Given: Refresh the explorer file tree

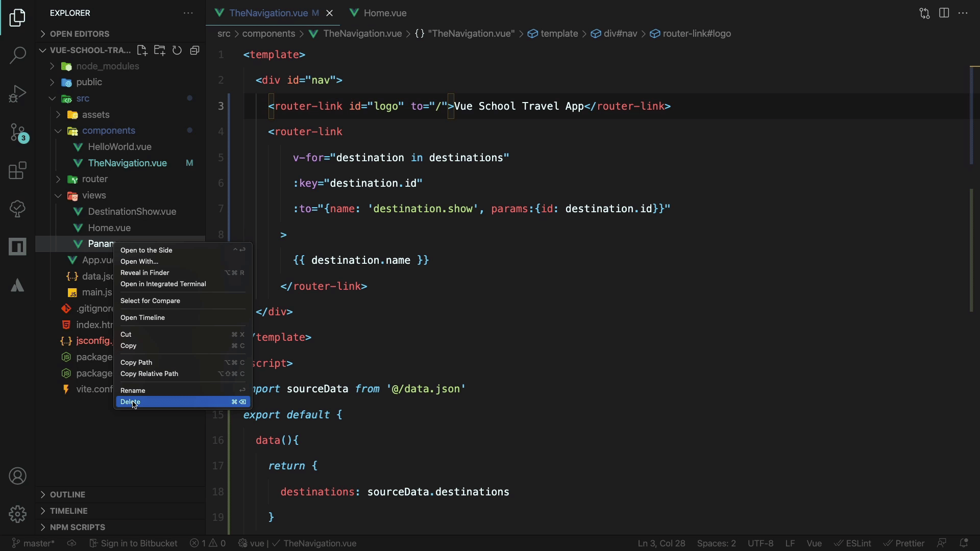Looking at the screenshot, I should coord(177,51).
